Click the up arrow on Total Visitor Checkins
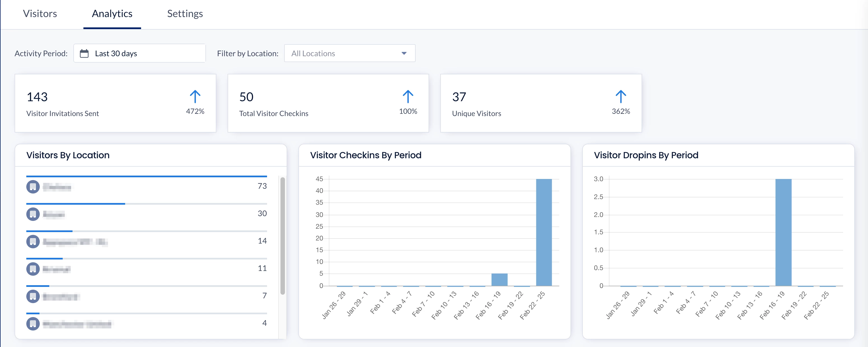This screenshot has width=868, height=347. click(x=408, y=97)
